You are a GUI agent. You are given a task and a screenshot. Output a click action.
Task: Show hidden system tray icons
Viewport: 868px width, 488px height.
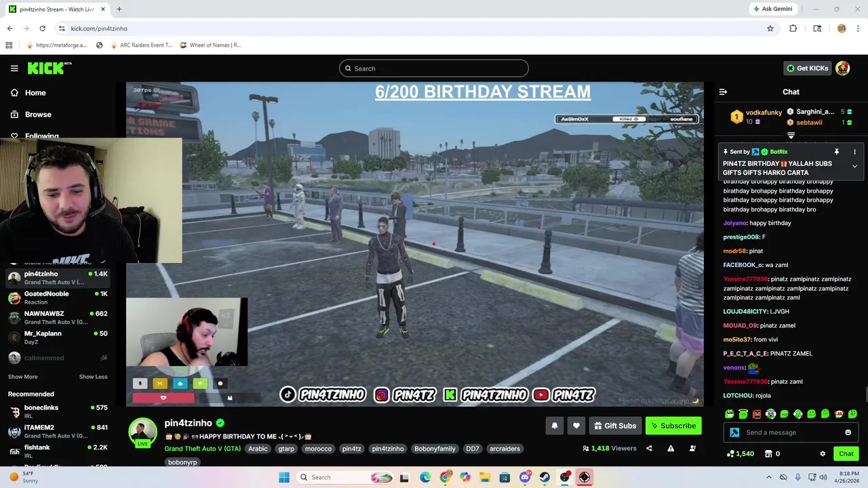point(768,477)
